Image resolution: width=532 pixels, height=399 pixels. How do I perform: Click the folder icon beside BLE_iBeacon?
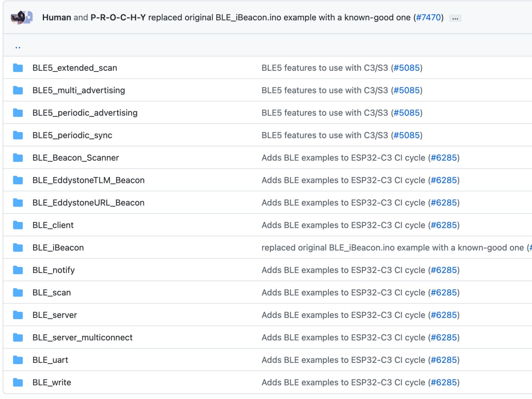[18, 248]
